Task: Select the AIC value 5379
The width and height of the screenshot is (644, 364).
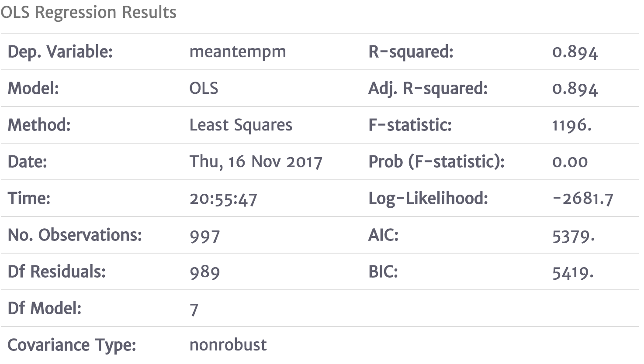Action: 574,236
